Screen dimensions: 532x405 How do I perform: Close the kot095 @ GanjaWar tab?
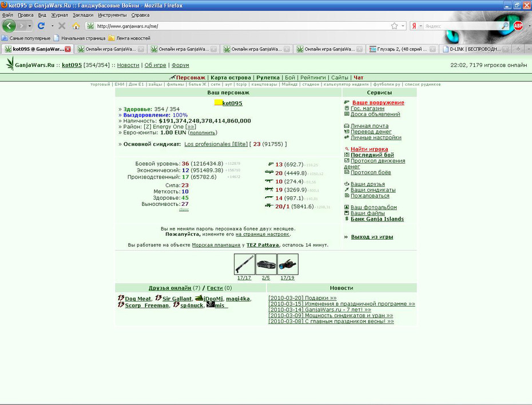(68, 49)
